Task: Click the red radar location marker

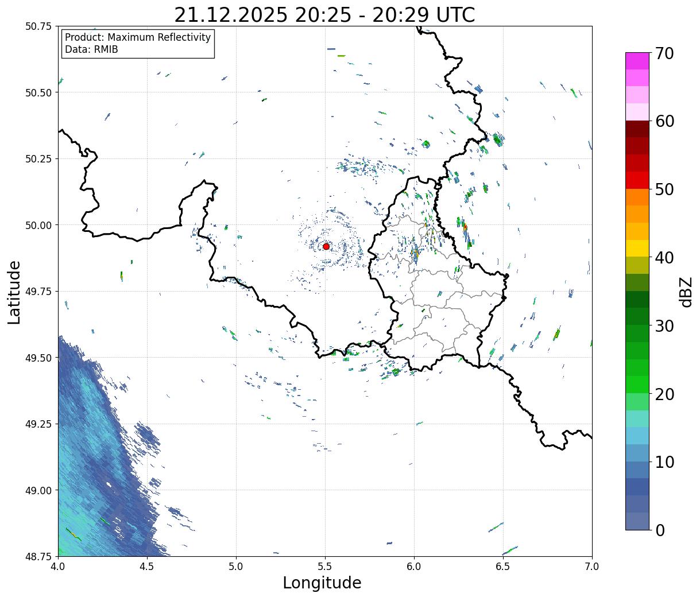Action: click(326, 246)
